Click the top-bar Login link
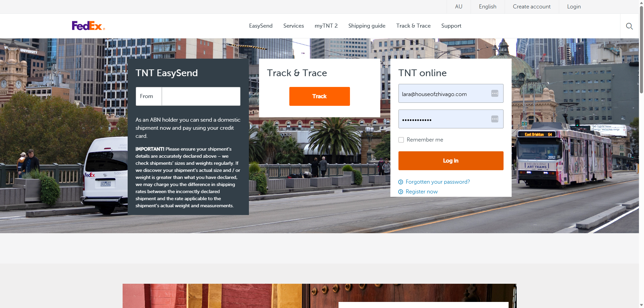Image resolution: width=644 pixels, height=308 pixels. [574, 7]
